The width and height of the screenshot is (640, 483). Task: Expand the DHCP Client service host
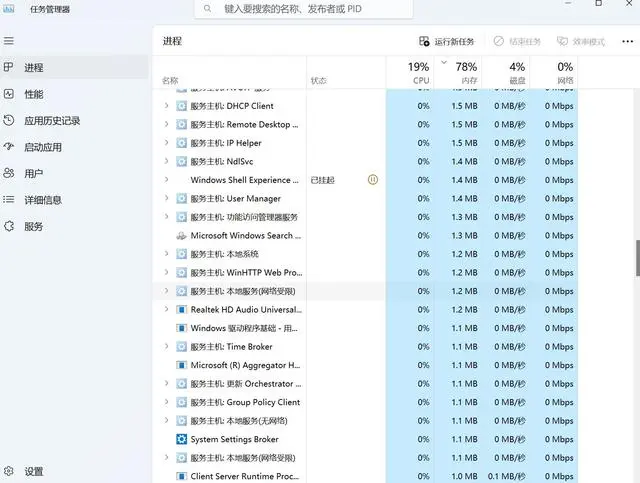click(x=166, y=106)
